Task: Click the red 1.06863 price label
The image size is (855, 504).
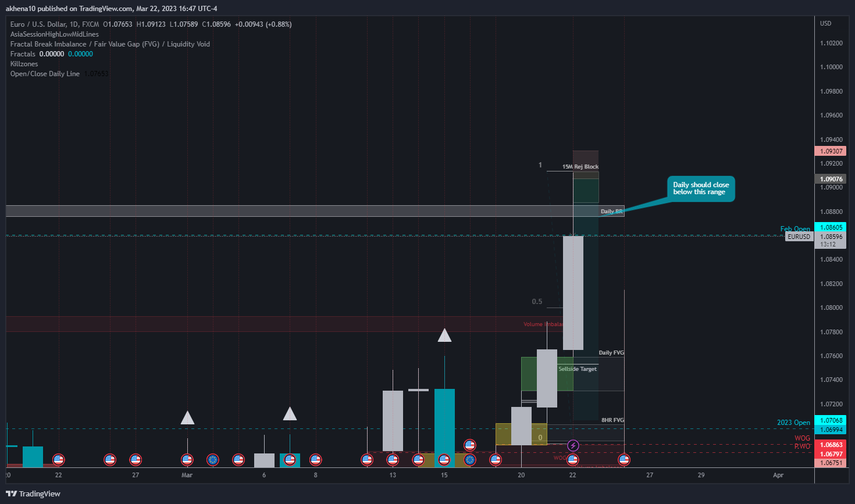Action: [x=831, y=445]
